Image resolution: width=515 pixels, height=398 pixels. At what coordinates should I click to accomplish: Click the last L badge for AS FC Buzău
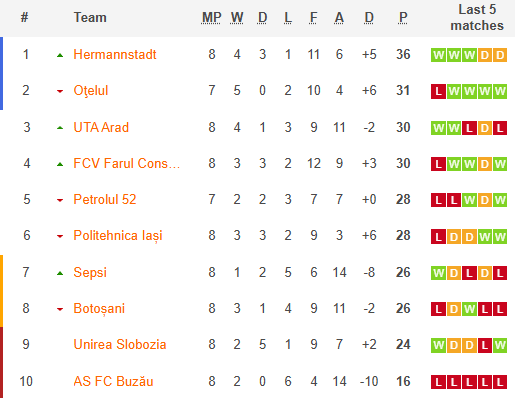pyautogui.click(x=500, y=382)
